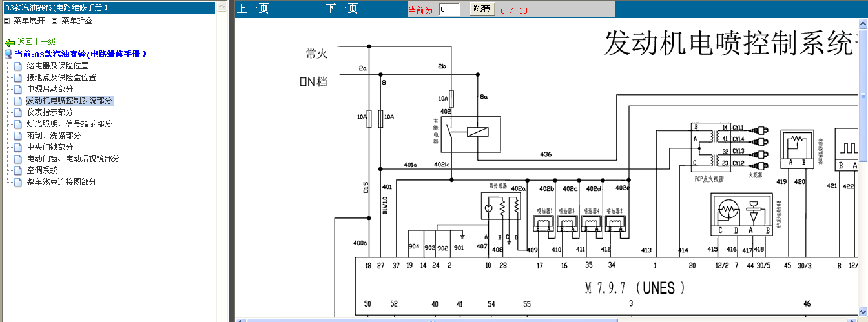Click the blue book icon of current manual
The width and height of the screenshot is (868, 322).
(9, 54)
